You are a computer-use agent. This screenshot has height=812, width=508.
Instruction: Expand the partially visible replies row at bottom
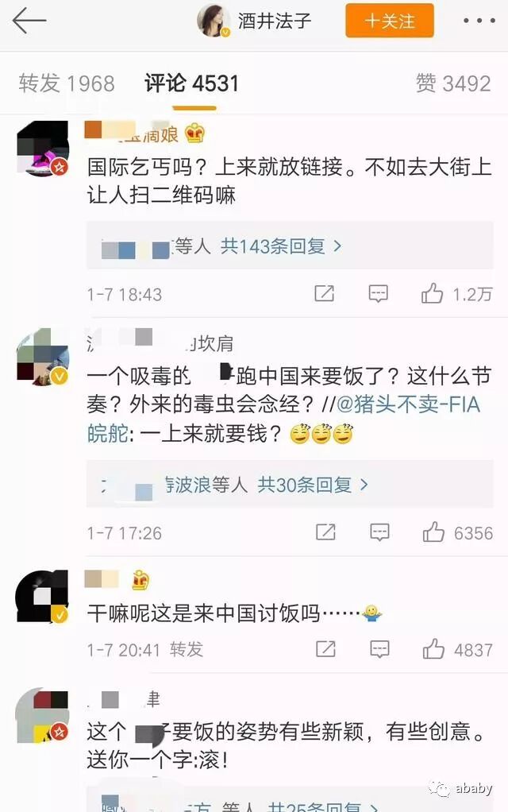point(291,802)
